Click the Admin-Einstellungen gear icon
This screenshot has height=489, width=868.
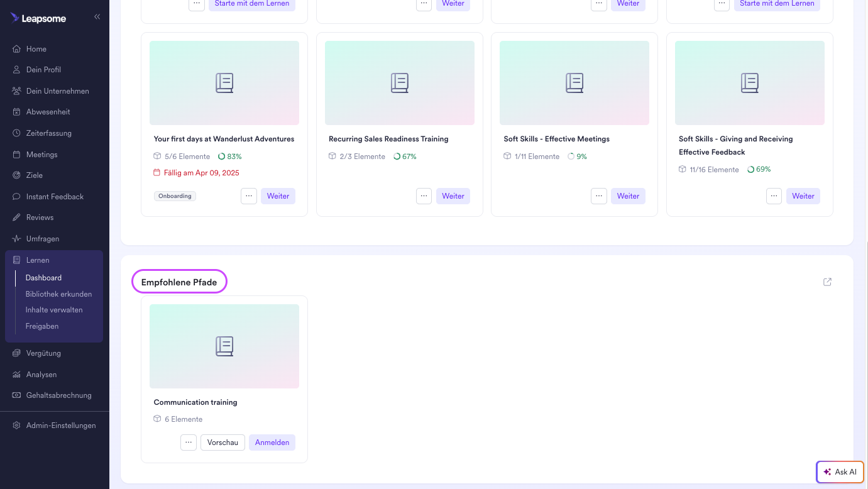(17, 426)
